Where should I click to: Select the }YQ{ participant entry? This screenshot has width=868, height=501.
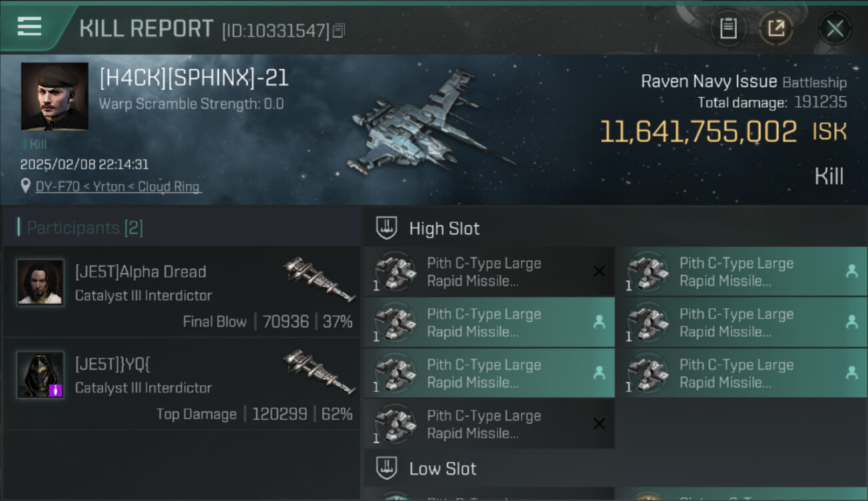point(180,383)
